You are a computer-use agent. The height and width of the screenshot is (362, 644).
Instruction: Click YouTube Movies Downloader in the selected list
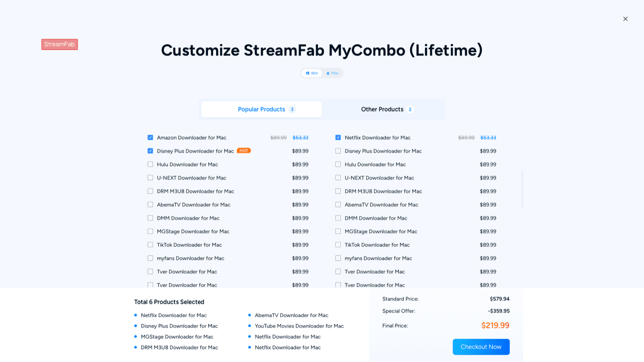(x=299, y=326)
